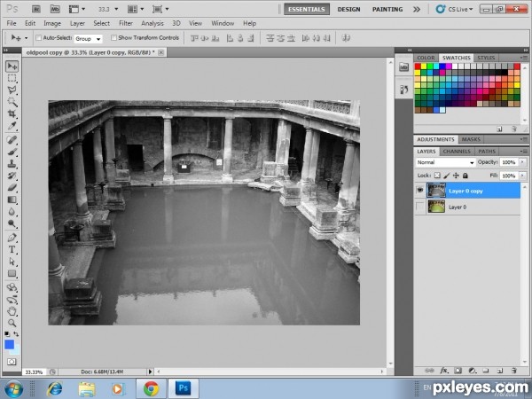Click the zoom percentage field 33.33%

35,372
